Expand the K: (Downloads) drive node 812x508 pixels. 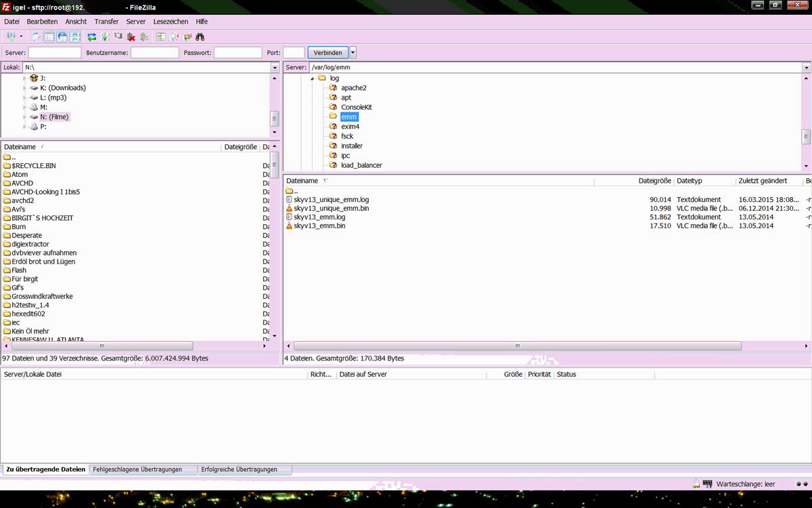(25, 88)
